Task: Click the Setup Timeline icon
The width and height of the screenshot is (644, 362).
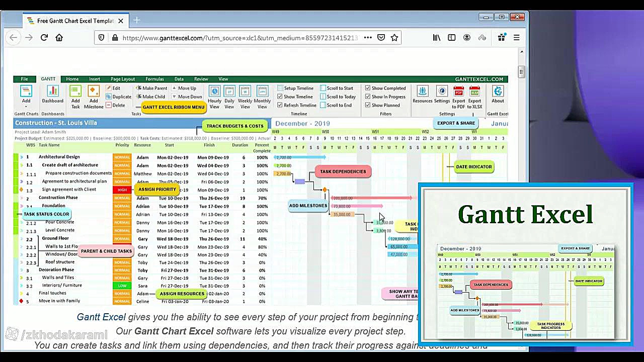Action: pyautogui.click(x=280, y=88)
